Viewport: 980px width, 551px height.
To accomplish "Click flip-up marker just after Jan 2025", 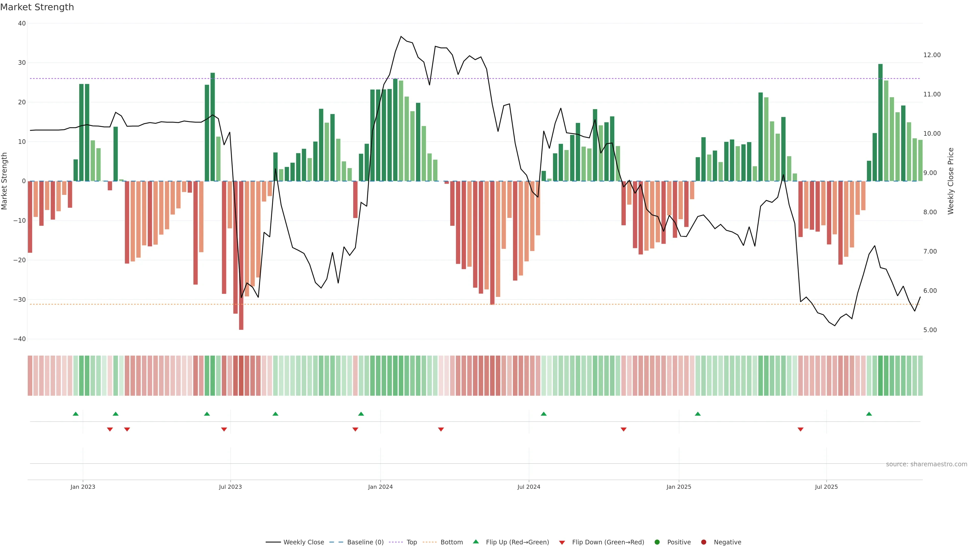I will [x=698, y=414].
